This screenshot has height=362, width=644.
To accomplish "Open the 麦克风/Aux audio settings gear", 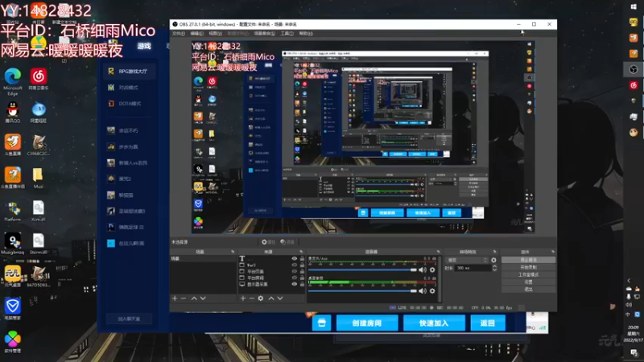I will (x=432, y=269).
